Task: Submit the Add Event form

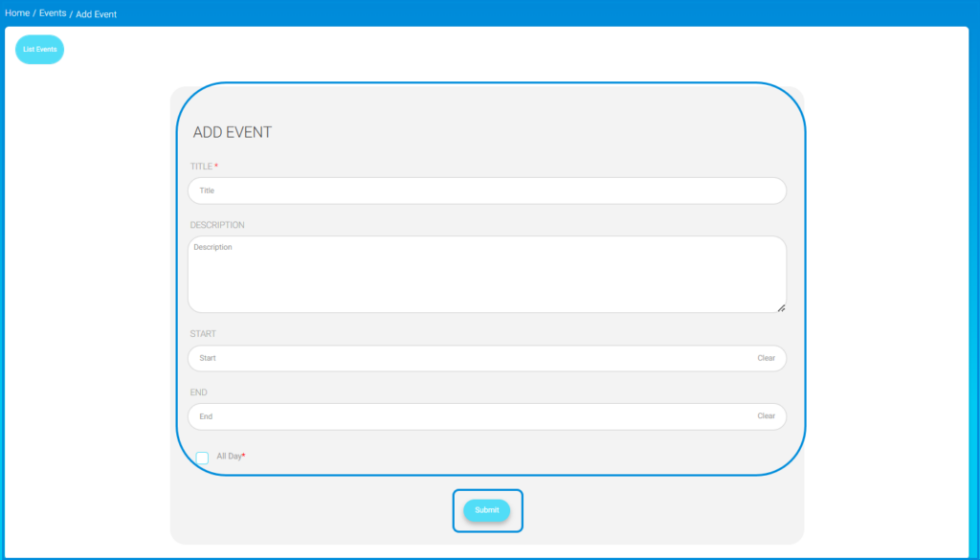Action: (487, 510)
